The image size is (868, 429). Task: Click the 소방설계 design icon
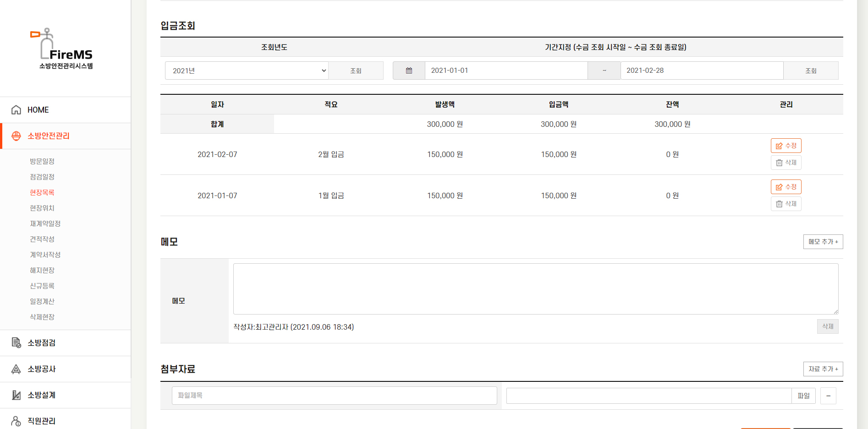pyautogui.click(x=16, y=395)
